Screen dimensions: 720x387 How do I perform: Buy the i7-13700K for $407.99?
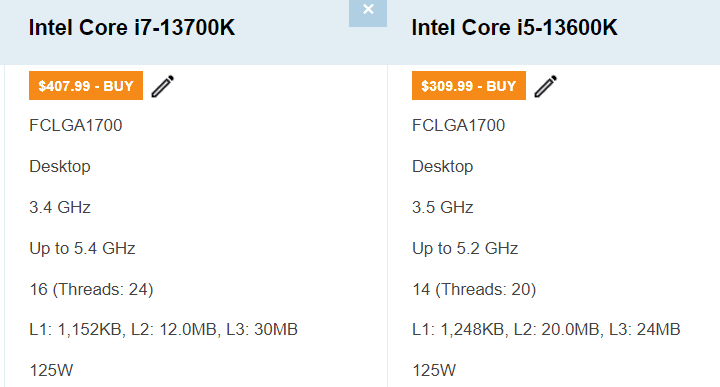click(86, 85)
